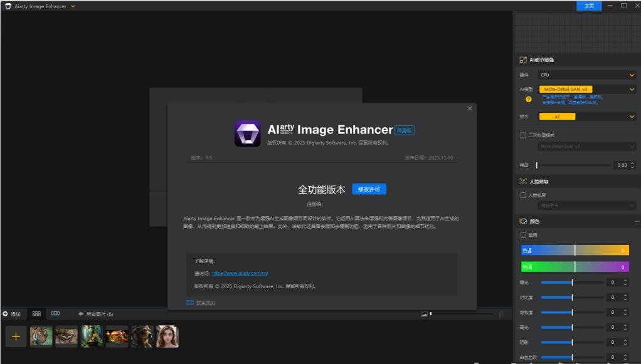641x364 pixels.
Task: Click the envelope icon beside 联系我们
Action: (x=189, y=303)
